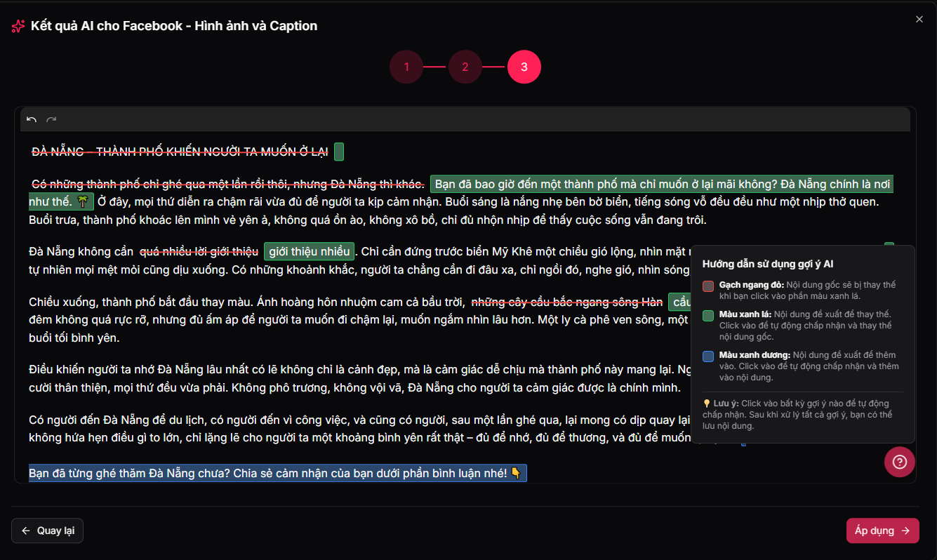Accept blue suggestion "Bạn đã từng ghé thăm"
The width and height of the screenshot is (937, 560).
click(x=277, y=473)
